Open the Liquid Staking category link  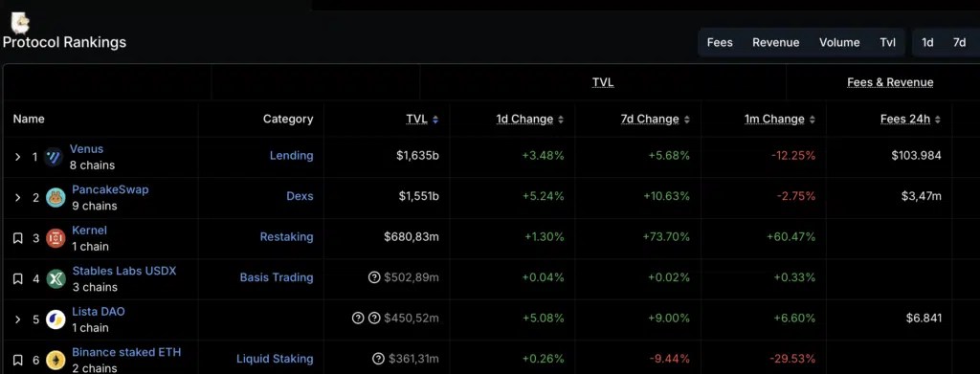click(x=275, y=359)
